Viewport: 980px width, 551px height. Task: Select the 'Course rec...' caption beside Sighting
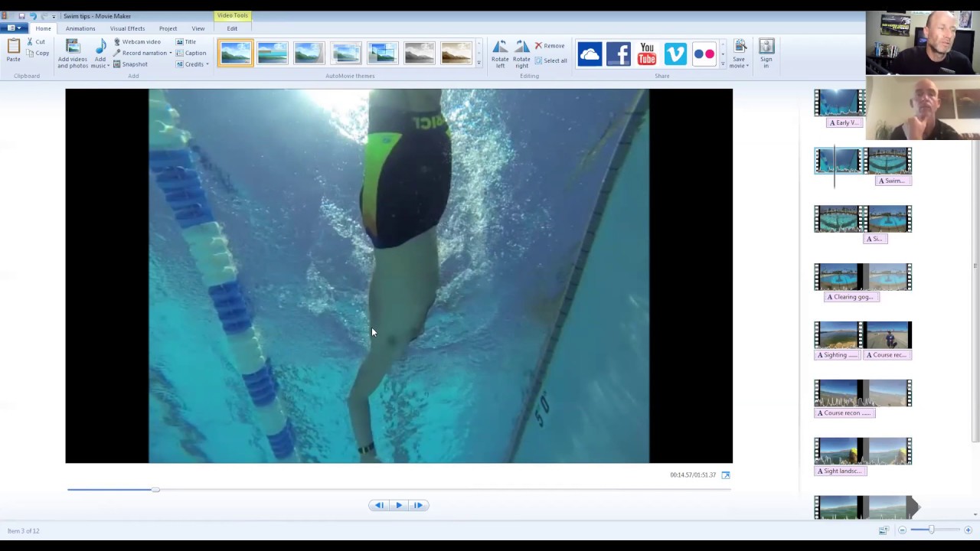887,355
